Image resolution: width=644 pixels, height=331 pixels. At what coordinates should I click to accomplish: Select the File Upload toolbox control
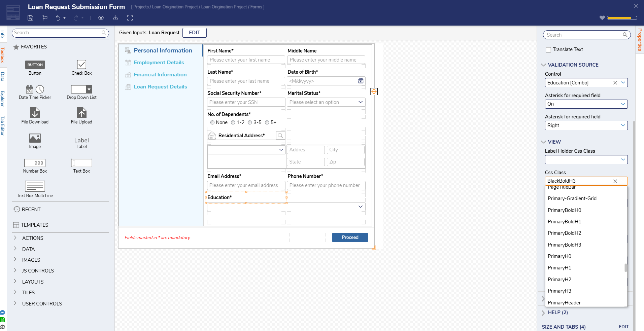[81, 115]
